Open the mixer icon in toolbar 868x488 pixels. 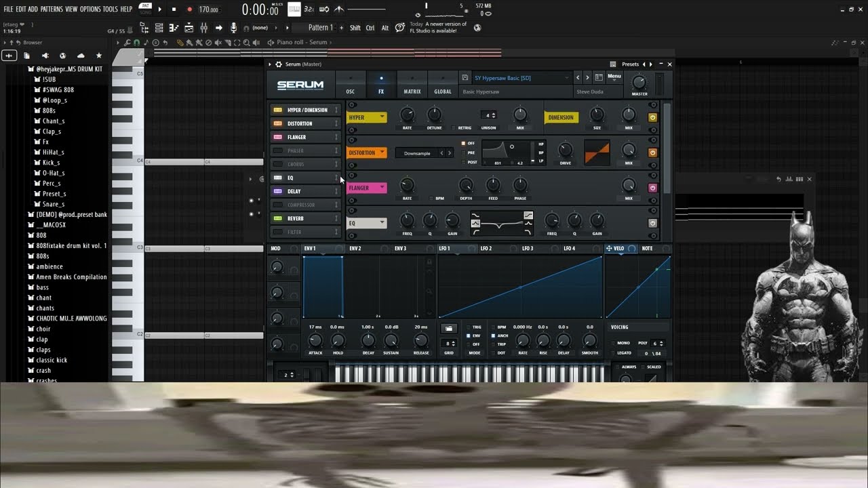203,28
